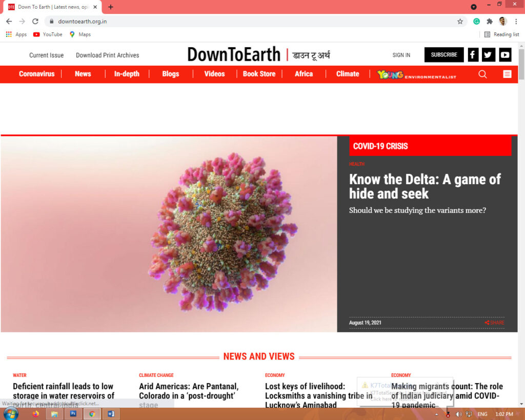Open Word from the taskbar
Viewport: 525px width, 420px height.
click(111, 414)
